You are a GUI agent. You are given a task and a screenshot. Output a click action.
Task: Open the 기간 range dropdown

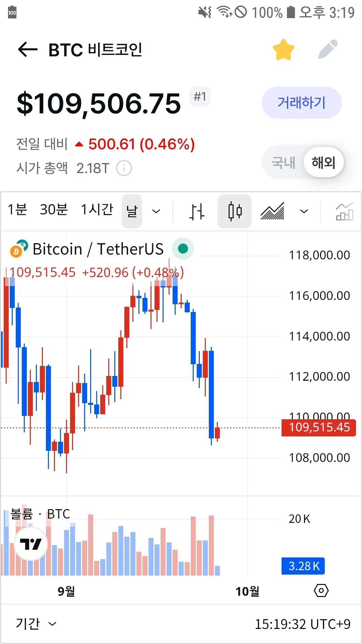pos(36,624)
